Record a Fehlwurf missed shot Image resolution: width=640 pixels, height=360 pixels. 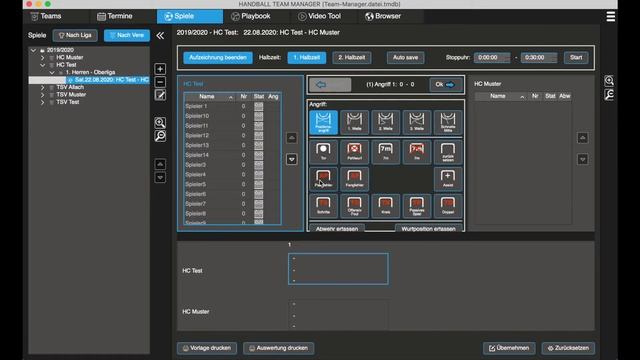coord(354,151)
